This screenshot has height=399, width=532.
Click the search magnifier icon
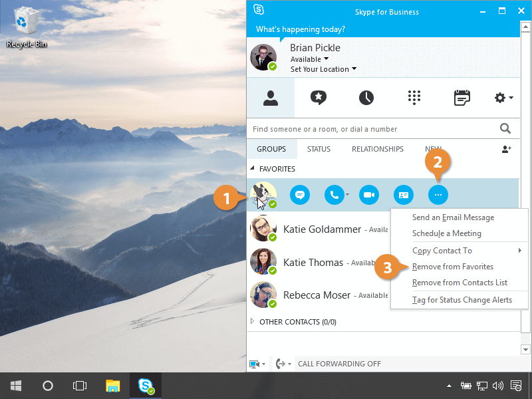coord(505,129)
